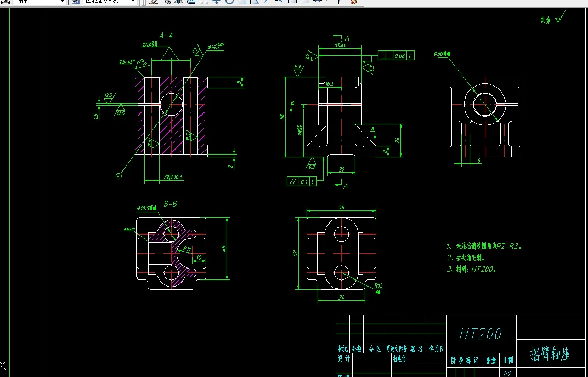This screenshot has width=588, height=377.
Task: Click the perpendicularity 0.08 C tolerance frame
Action: tap(396, 55)
